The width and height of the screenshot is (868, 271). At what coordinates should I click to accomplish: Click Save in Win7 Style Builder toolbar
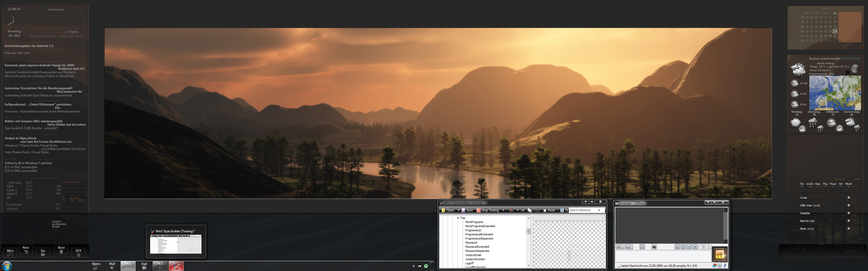(467, 210)
